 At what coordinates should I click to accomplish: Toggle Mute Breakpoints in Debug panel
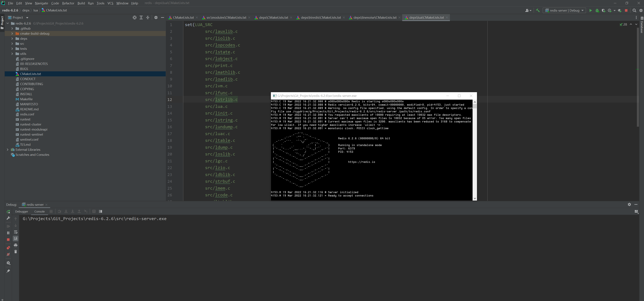[8, 254]
